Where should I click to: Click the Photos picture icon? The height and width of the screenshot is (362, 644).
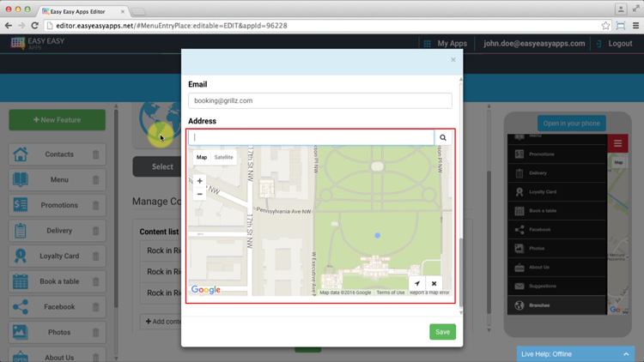coord(20,332)
